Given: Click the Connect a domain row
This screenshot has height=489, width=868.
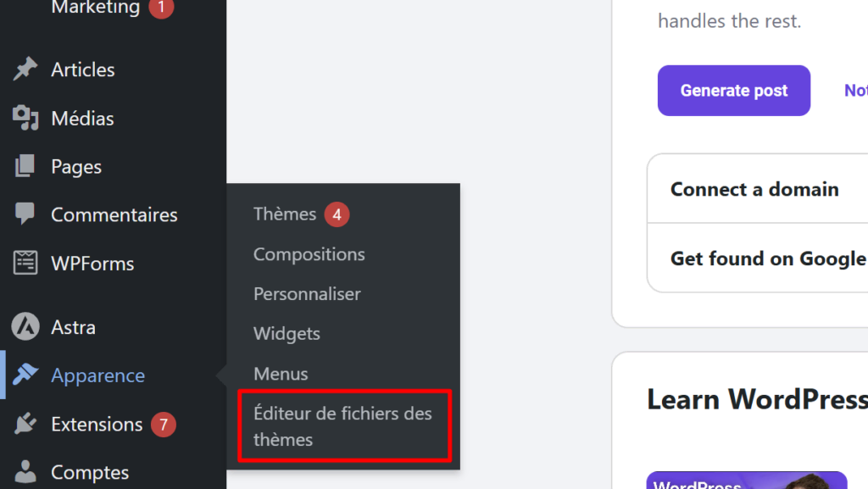Looking at the screenshot, I should (x=754, y=189).
